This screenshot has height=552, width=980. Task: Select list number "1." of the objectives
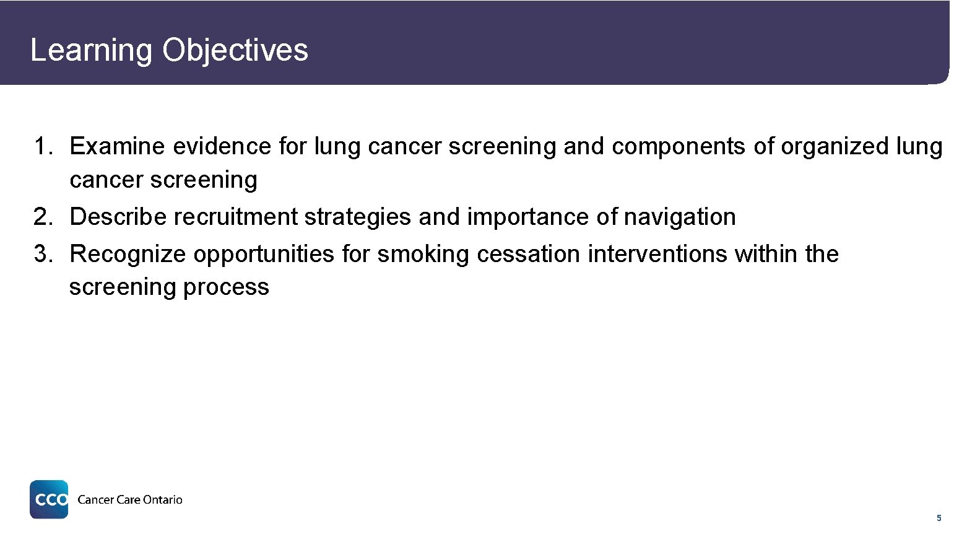[x=43, y=147]
